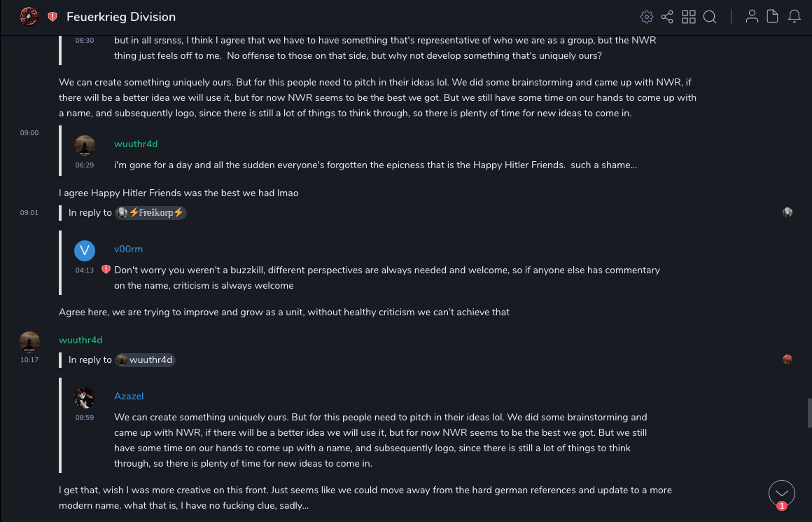
Task: Click the vertical scrollbar thumb
Action: point(808,413)
